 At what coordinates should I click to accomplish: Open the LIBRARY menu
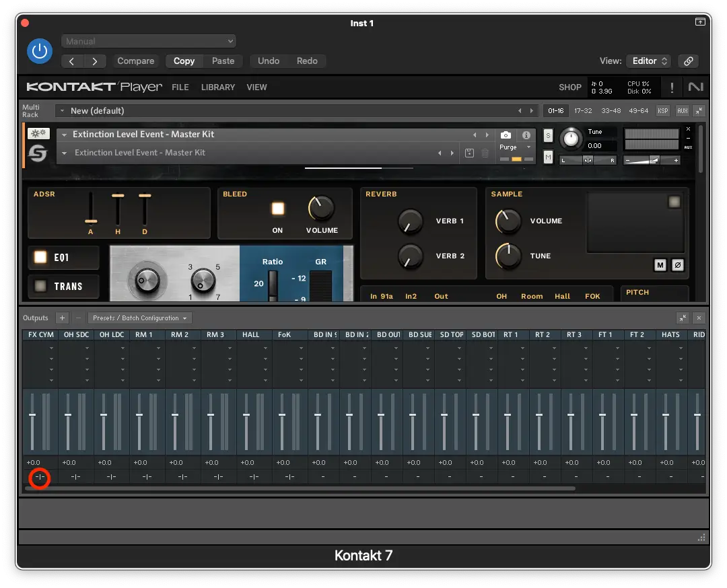click(x=218, y=87)
